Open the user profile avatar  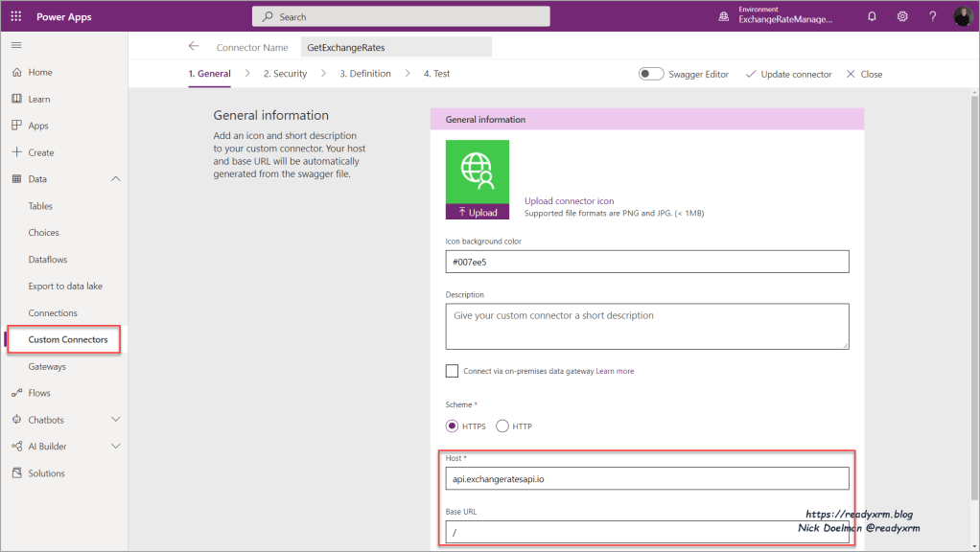coord(963,16)
